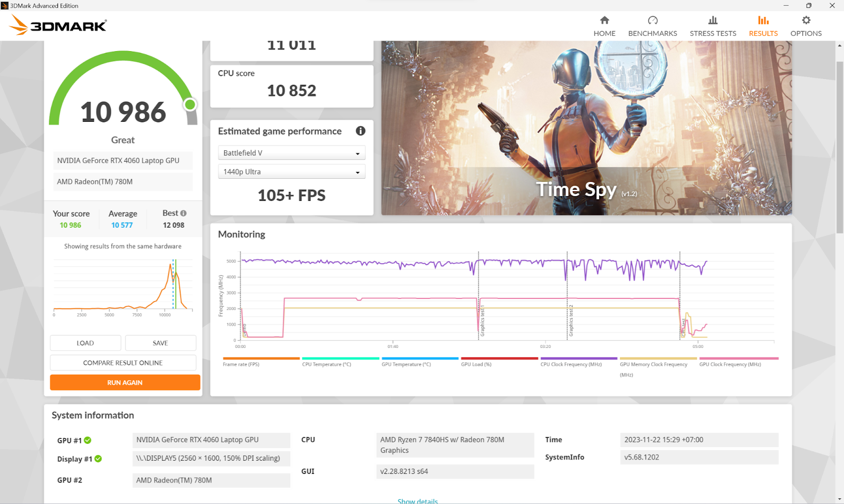Open the Results bar chart icon
The image size is (844, 504).
[763, 20]
